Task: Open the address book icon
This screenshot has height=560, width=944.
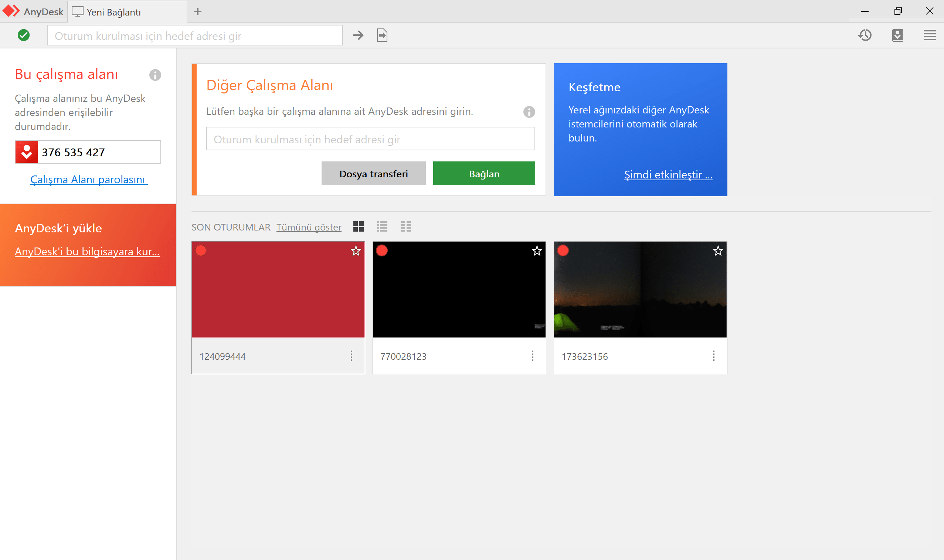Action: [x=897, y=35]
